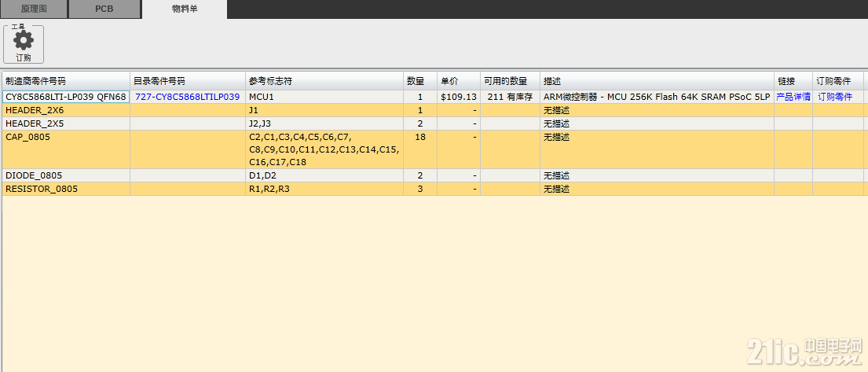Click the J1 reference designator cell
868x372 pixels.
(324, 110)
